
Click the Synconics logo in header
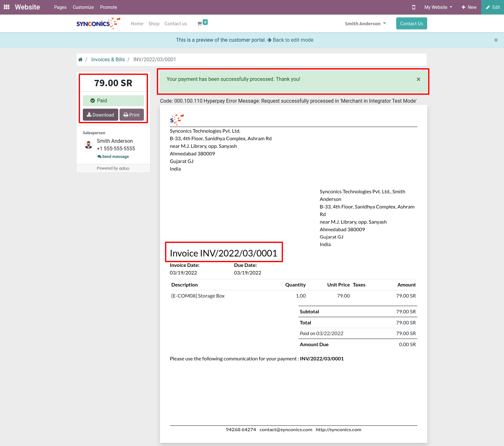(98, 24)
